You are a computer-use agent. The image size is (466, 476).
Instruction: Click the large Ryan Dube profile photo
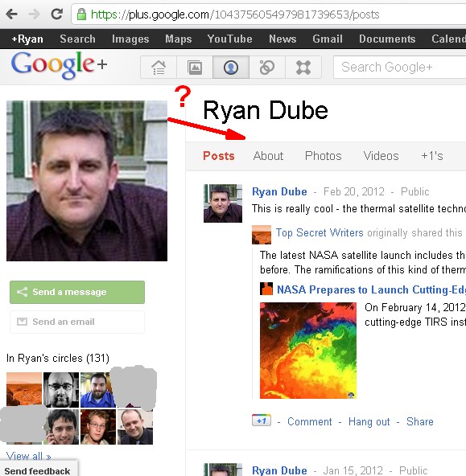pyautogui.click(x=87, y=181)
